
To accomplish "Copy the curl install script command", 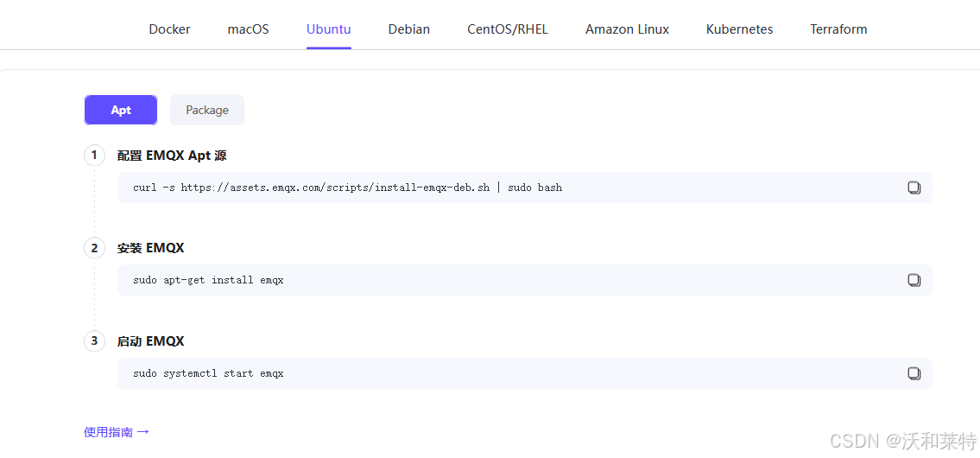I will 914,188.
